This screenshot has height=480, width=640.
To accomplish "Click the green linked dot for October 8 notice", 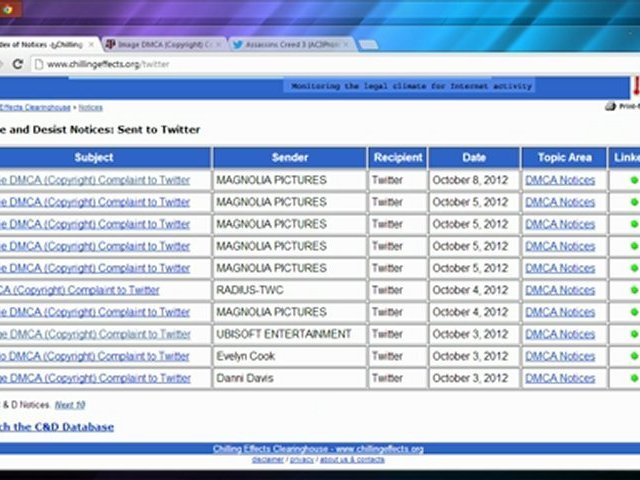I will point(633,180).
